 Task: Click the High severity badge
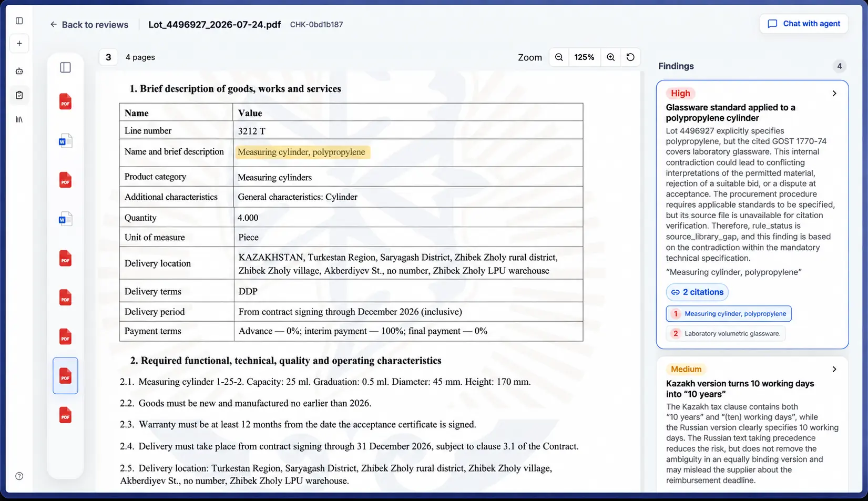pos(680,94)
